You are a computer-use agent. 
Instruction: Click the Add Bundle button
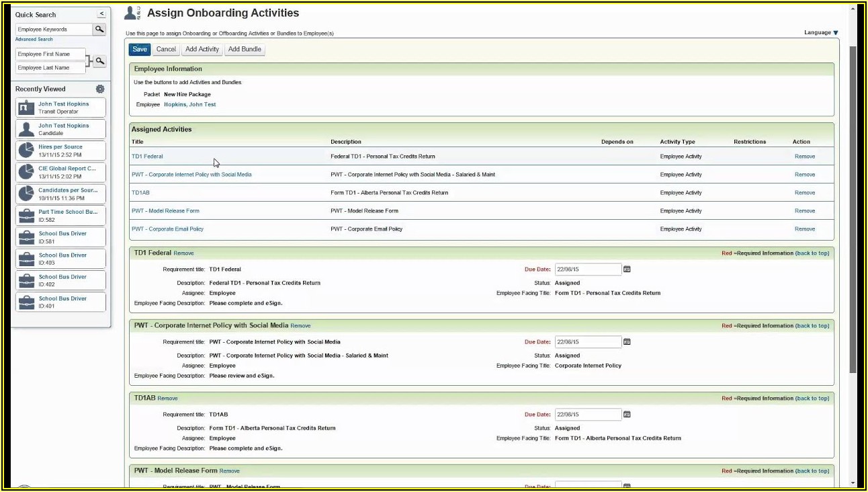click(245, 49)
